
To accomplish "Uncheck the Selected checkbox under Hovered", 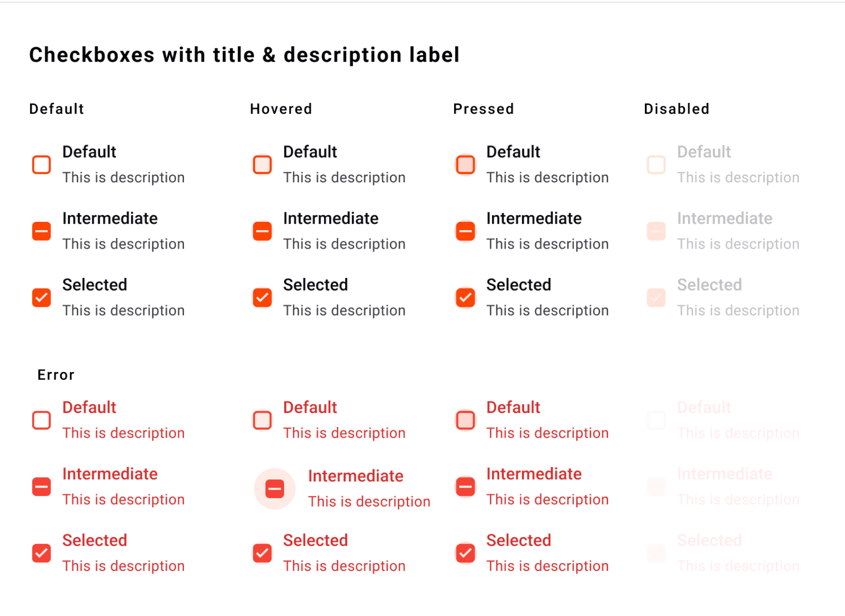I will coord(262,297).
